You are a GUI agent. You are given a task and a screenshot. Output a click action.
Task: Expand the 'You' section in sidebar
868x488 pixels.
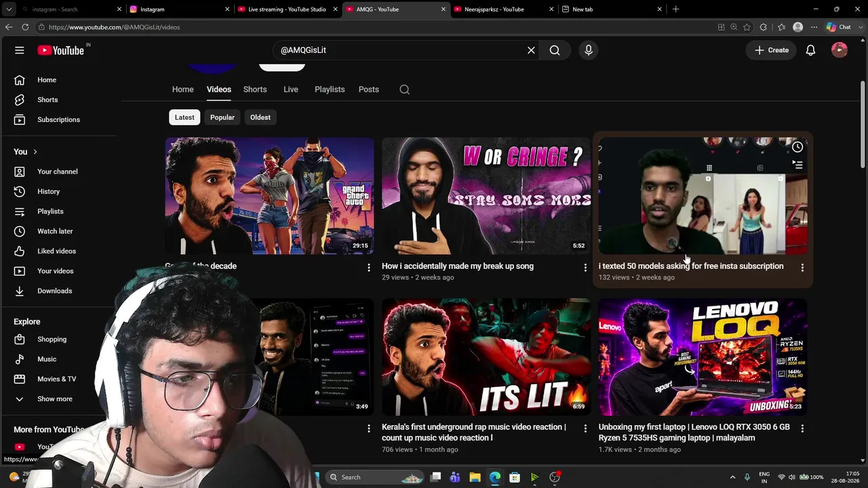click(x=26, y=152)
